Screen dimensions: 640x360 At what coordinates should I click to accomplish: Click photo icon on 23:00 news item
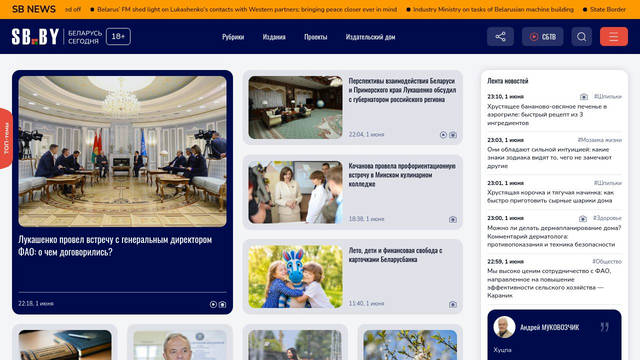583,218
